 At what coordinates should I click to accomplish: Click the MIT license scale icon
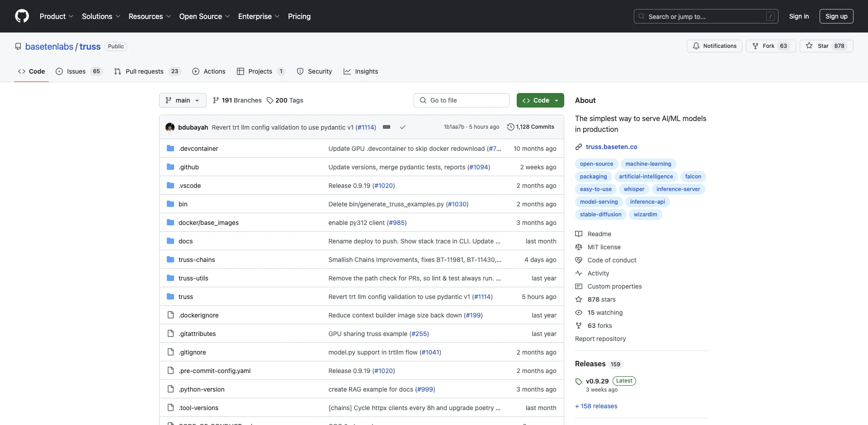coord(579,247)
